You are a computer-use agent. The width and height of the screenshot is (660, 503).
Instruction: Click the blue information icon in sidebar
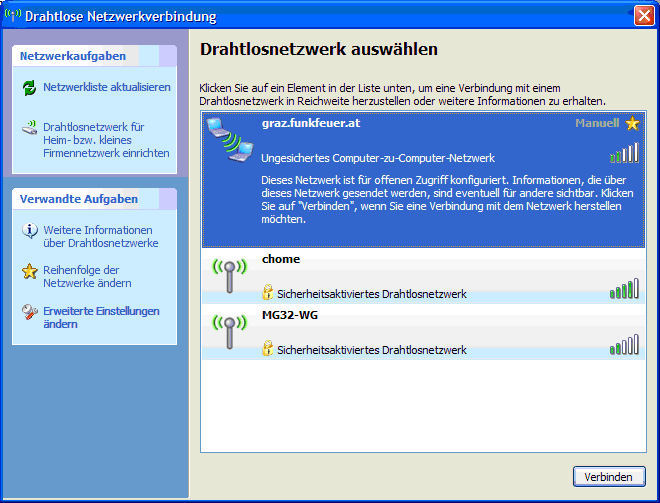pos(29,232)
